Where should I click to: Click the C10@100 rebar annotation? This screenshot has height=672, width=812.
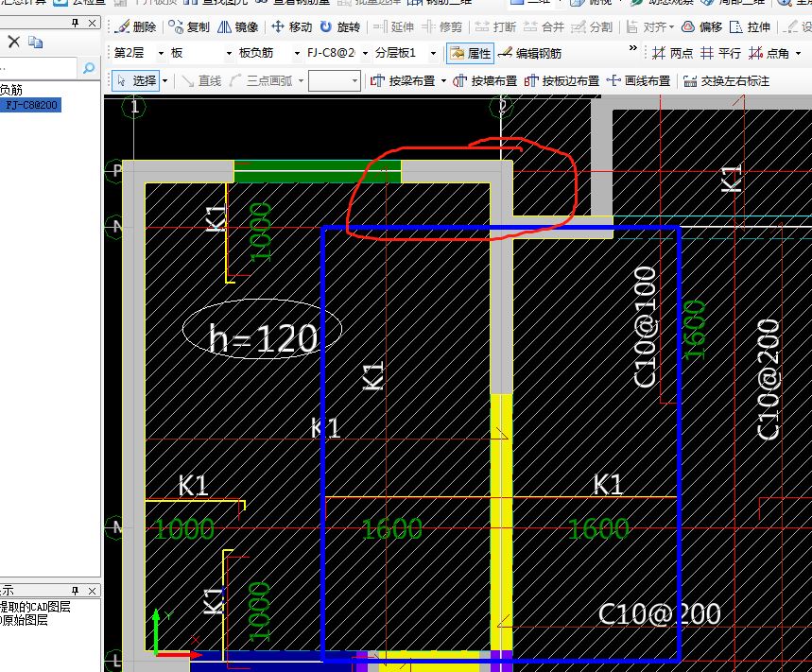[645, 327]
